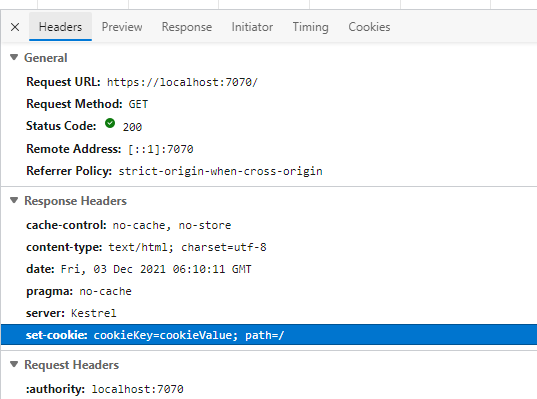Click the Referrer Policy label
This screenshot has width=537, height=399.
pos(69,171)
